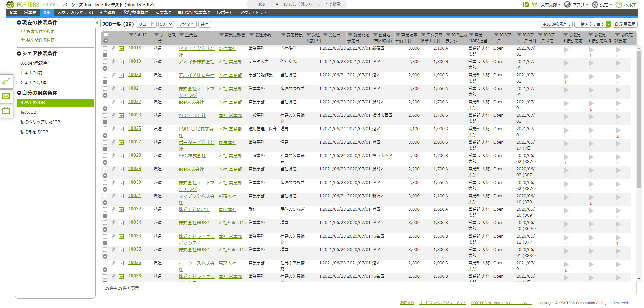Click the round gray icon under job 10023 checkbox
Screen dimensions: 644x308
pos(105,122)
